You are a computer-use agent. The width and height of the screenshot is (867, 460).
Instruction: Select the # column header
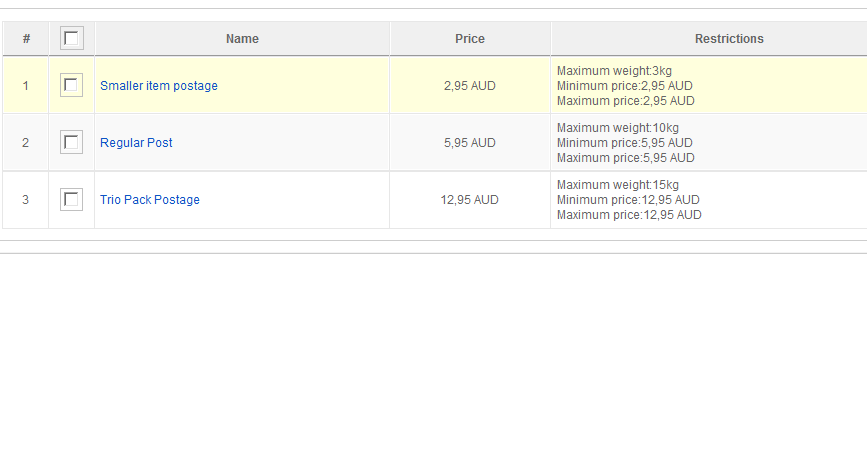pyautogui.click(x=26, y=39)
